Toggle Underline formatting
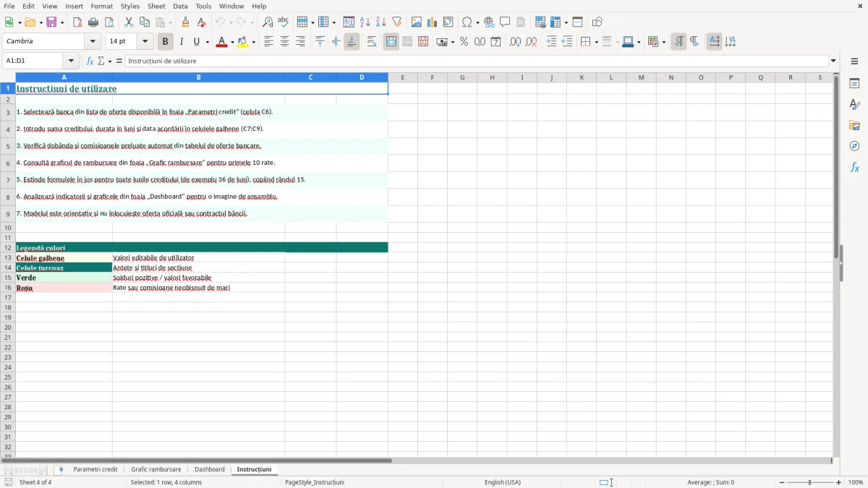The image size is (868, 488). tap(197, 42)
